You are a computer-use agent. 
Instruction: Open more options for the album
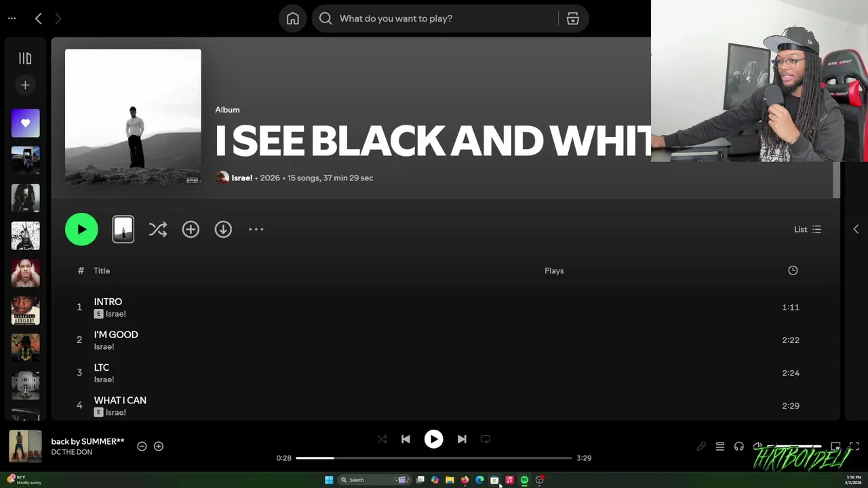click(256, 229)
